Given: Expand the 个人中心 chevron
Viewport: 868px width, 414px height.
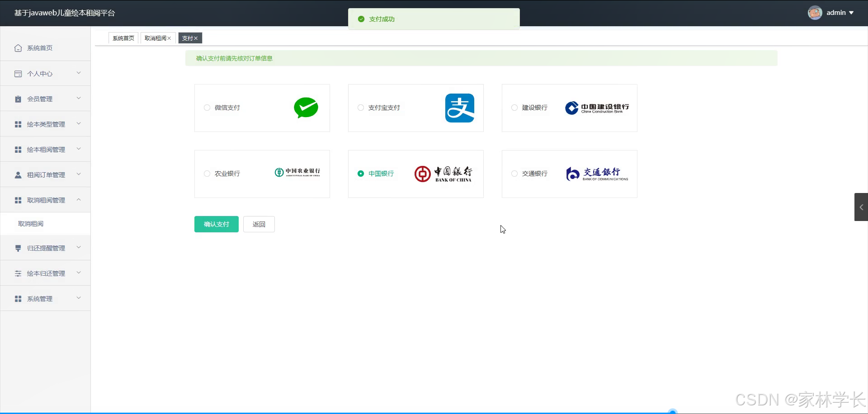Looking at the screenshot, I should 79,73.
